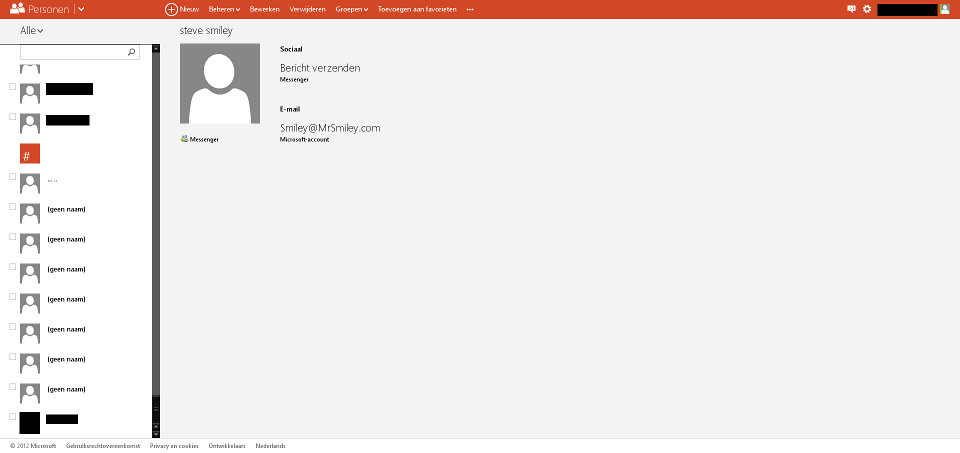Click the Personen people logo icon
The height and width of the screenshot is (453, 960).
[x=17, y=9]
